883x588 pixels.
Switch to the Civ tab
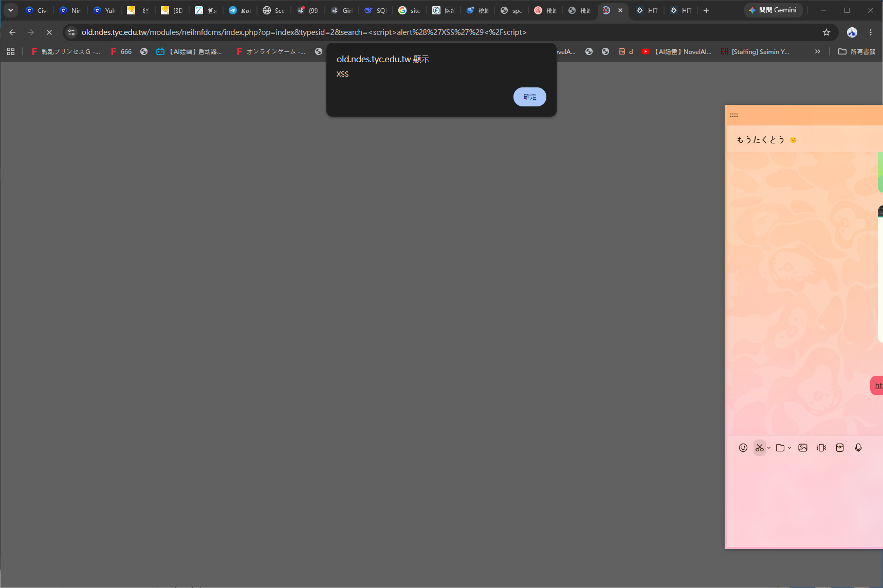(x=36, y=10)
